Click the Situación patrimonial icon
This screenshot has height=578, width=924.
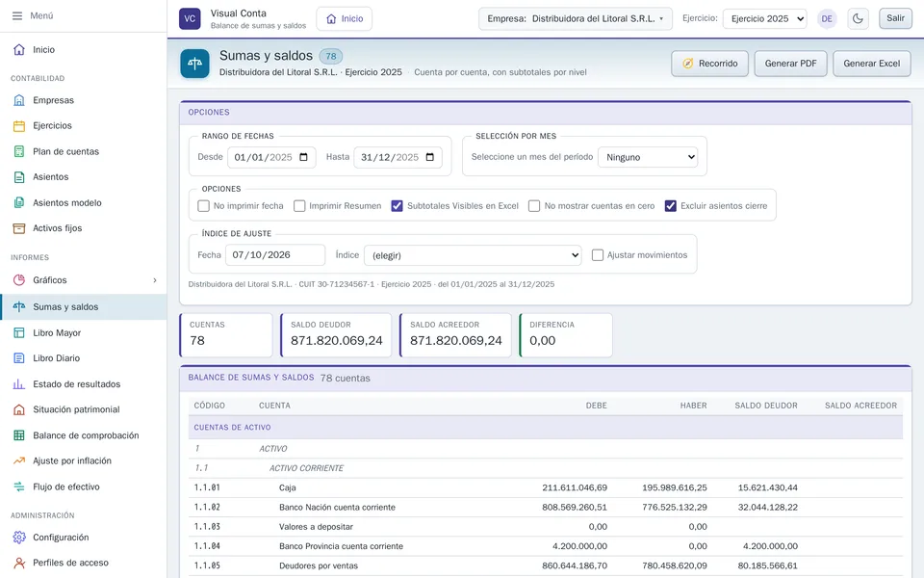coord(19,409)
